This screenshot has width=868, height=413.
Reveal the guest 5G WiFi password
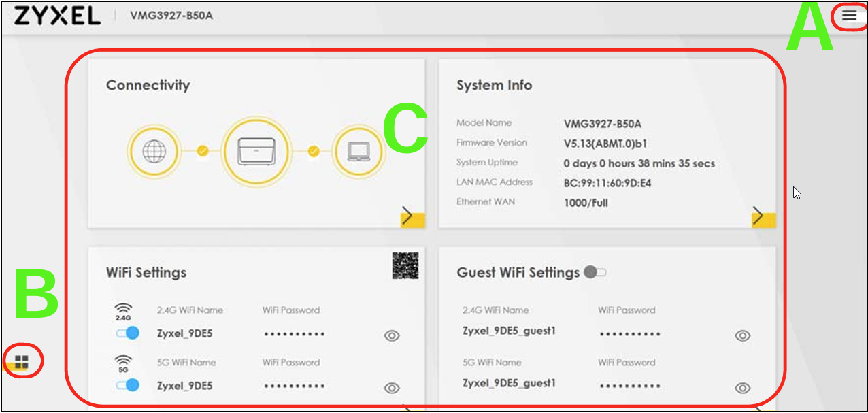743,388
